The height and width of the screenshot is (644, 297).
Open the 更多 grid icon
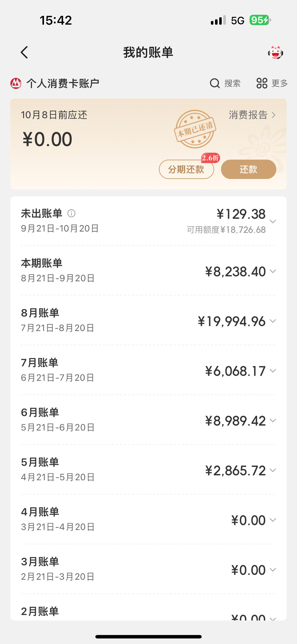pyautogui.click(x=262, y=83)
